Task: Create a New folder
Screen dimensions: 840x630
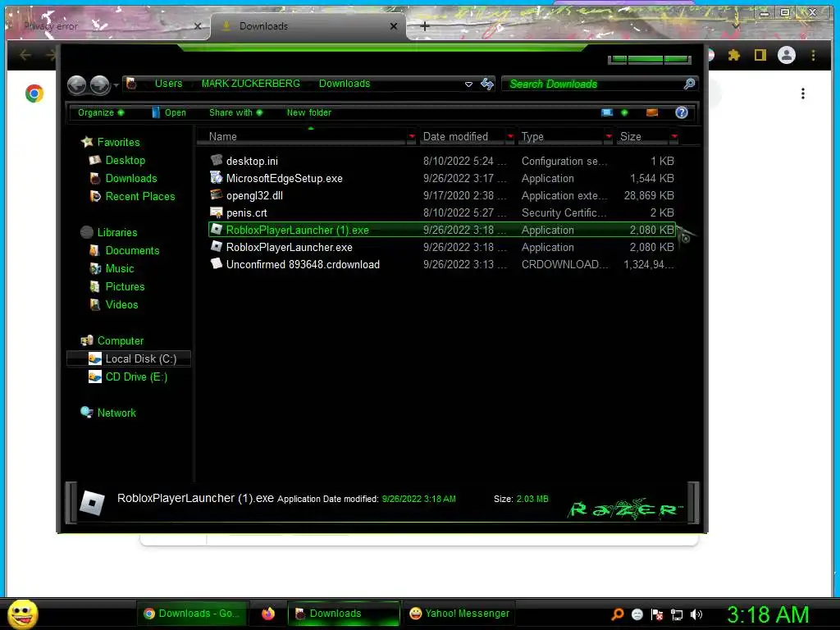Action: coord(308,112)
